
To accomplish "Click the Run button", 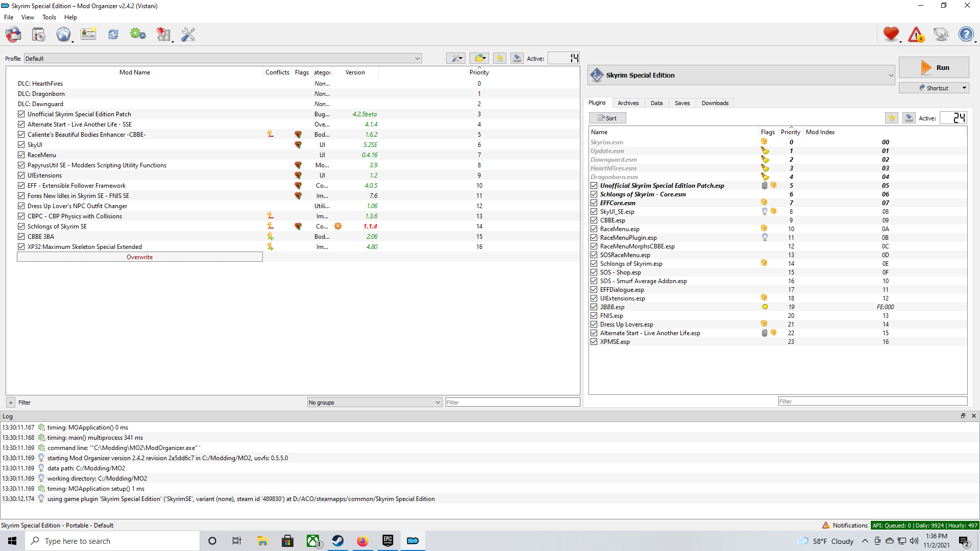I will (x=934, y=67).
